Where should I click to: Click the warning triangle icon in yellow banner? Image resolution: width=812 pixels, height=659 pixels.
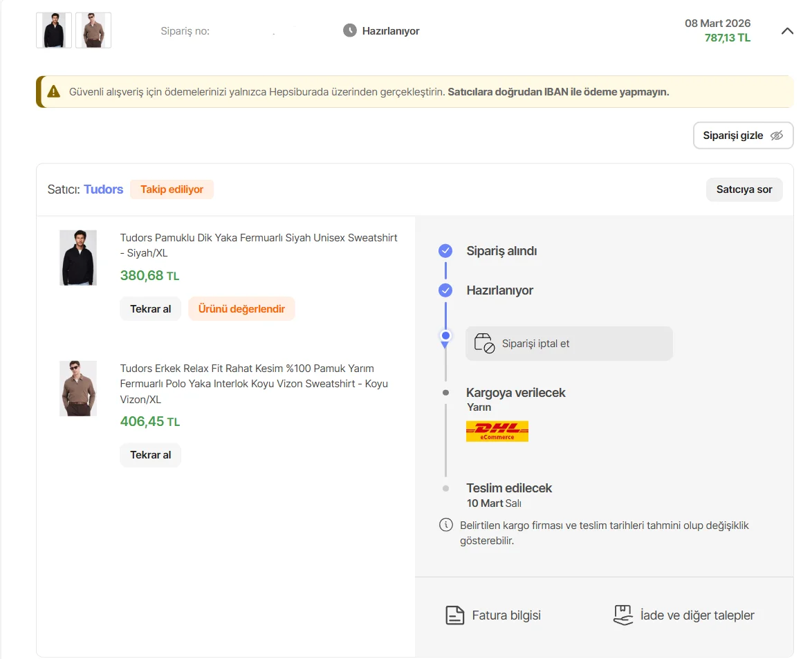point(53,92)
